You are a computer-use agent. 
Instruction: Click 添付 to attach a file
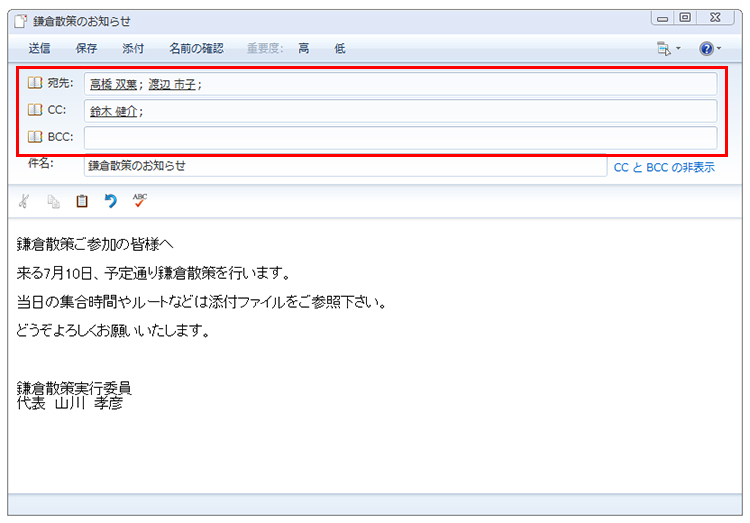[x=132, y=48]
